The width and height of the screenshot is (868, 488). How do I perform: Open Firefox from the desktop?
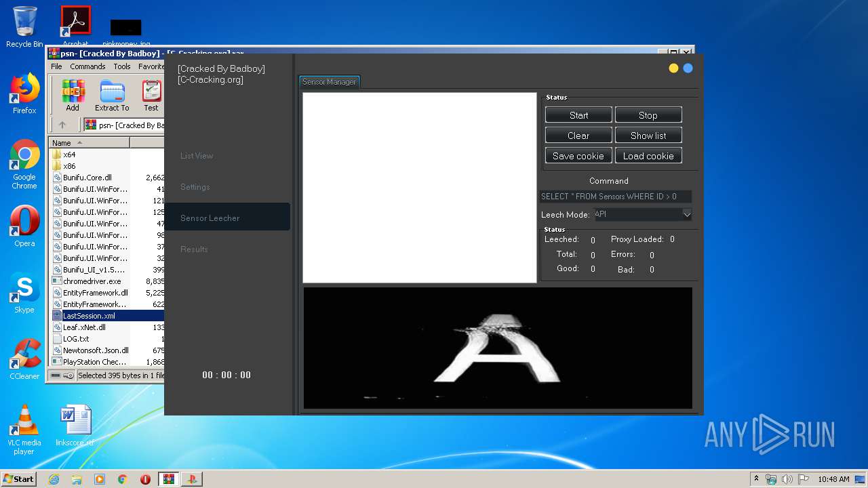point(24,94)
